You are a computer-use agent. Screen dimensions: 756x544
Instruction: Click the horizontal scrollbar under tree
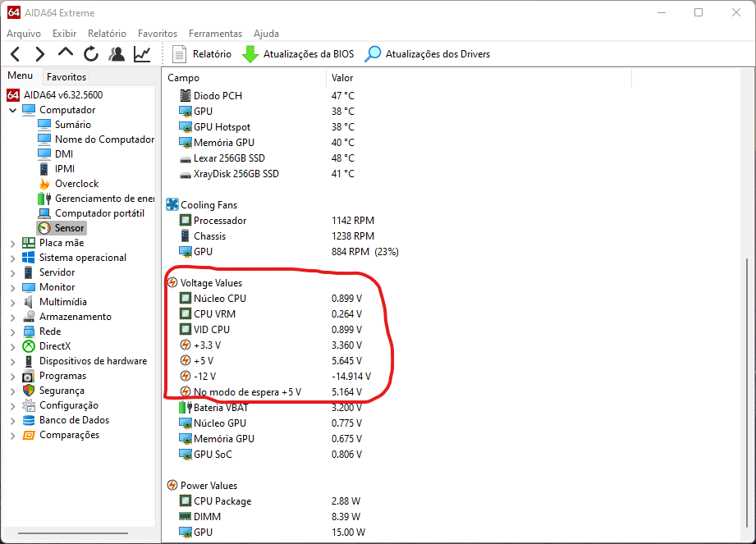(73, 533)
